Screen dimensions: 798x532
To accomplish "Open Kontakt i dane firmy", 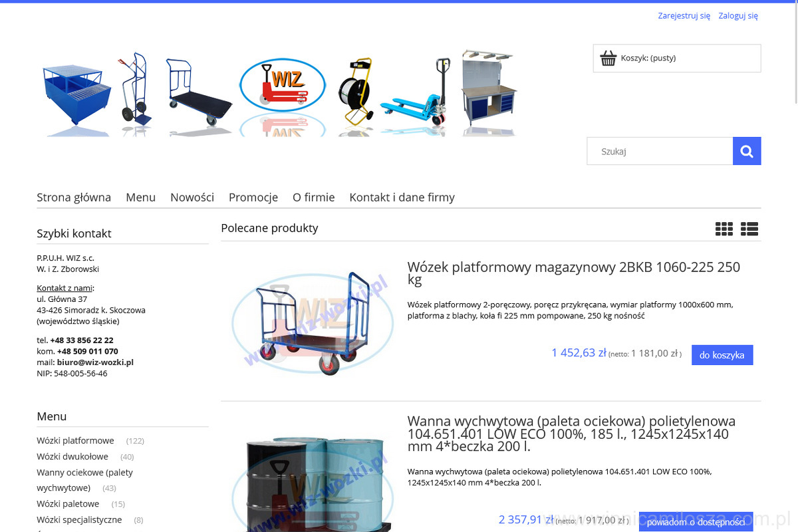I will (x=402, y=198).
